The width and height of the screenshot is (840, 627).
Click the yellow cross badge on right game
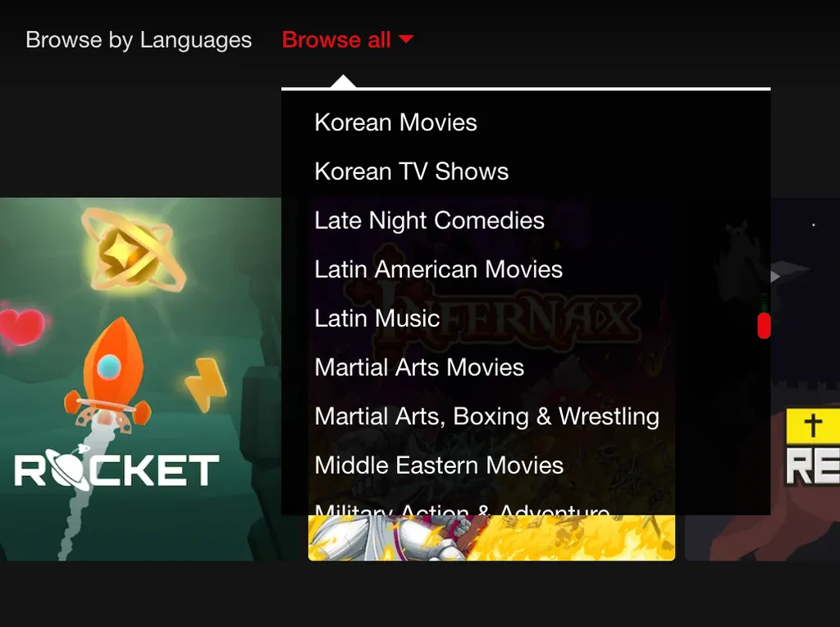pyautogui.click(x=812, y=427)
